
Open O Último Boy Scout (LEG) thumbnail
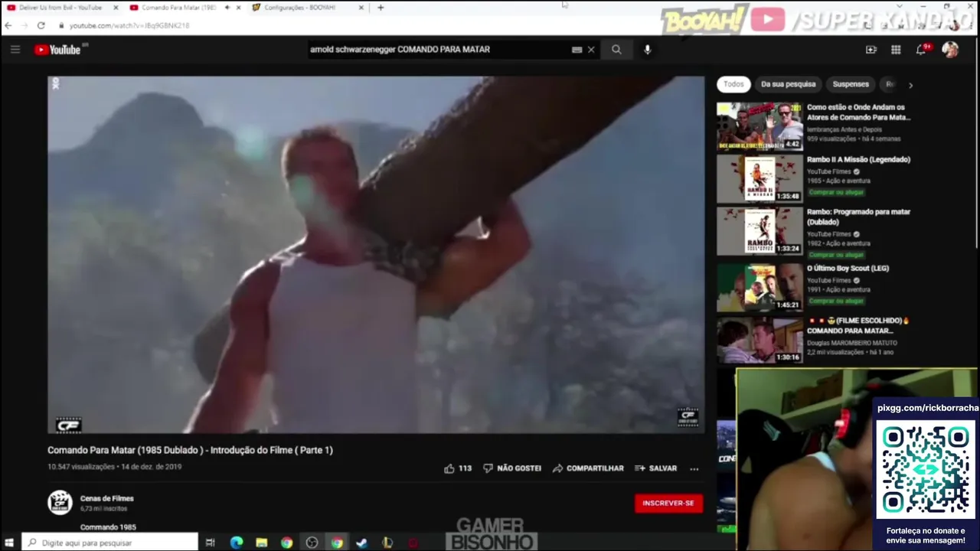click(759, 287)
